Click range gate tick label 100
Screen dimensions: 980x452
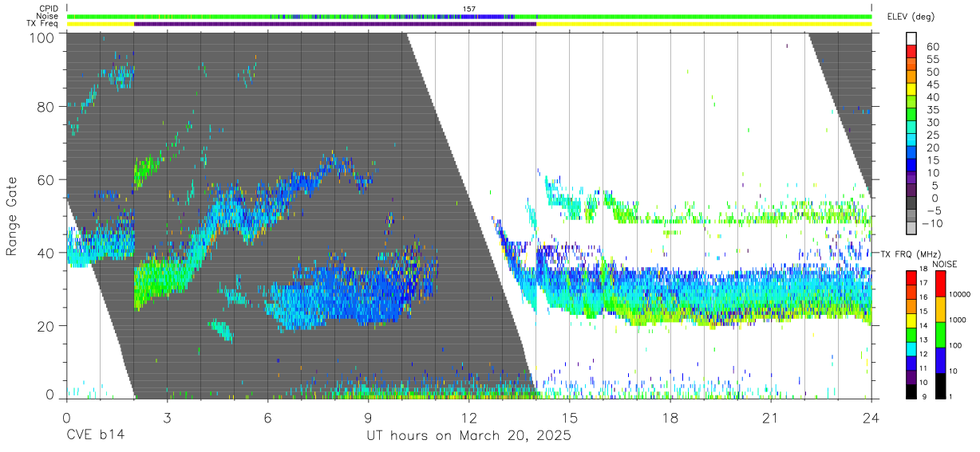pos(40,37)
